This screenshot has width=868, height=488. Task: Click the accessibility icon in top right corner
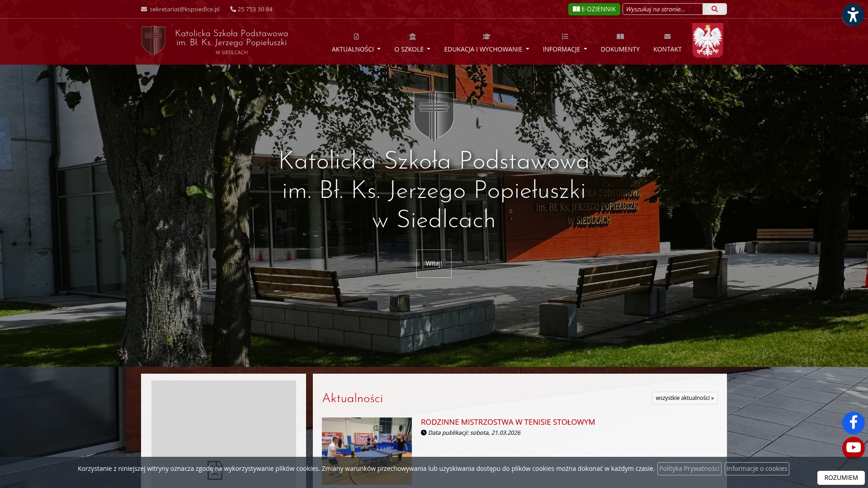pyautogui.click(x=853, y=14)
